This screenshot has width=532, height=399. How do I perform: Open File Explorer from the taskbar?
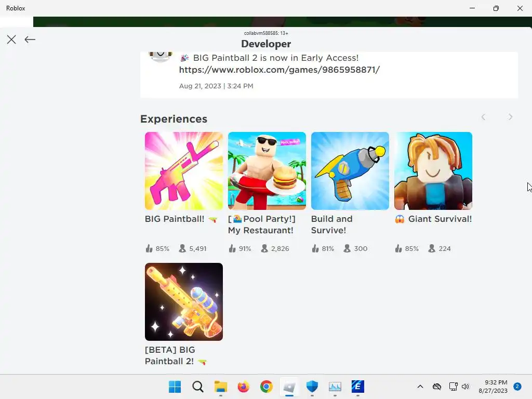220,387
